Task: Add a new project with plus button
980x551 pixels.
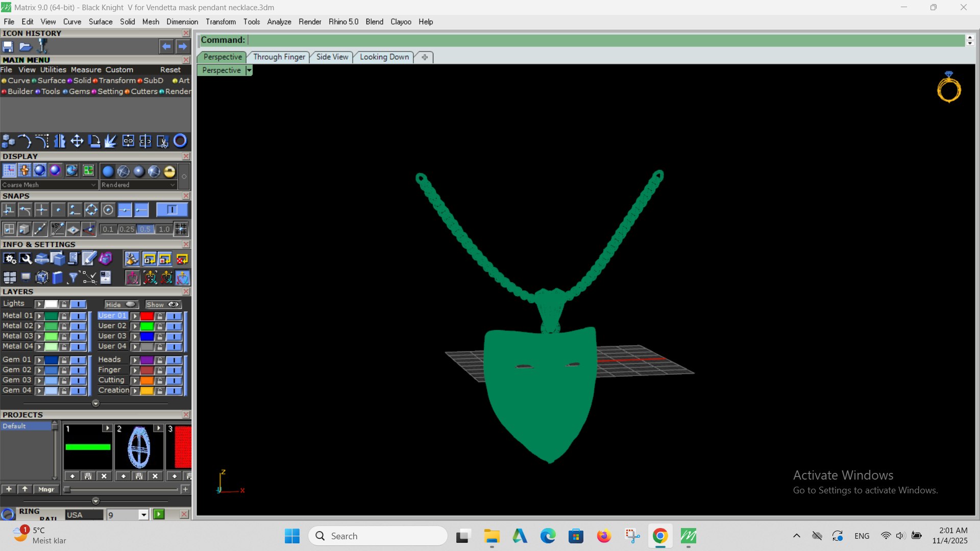Action: pos(9,489)
